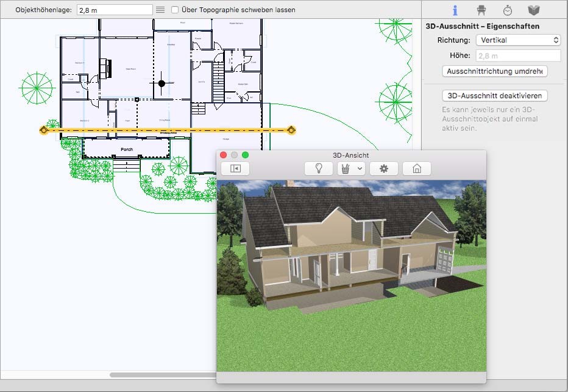568x392 pixels.
Task: Reset 3D view with the house icon
Action: [x=417, y=169]
